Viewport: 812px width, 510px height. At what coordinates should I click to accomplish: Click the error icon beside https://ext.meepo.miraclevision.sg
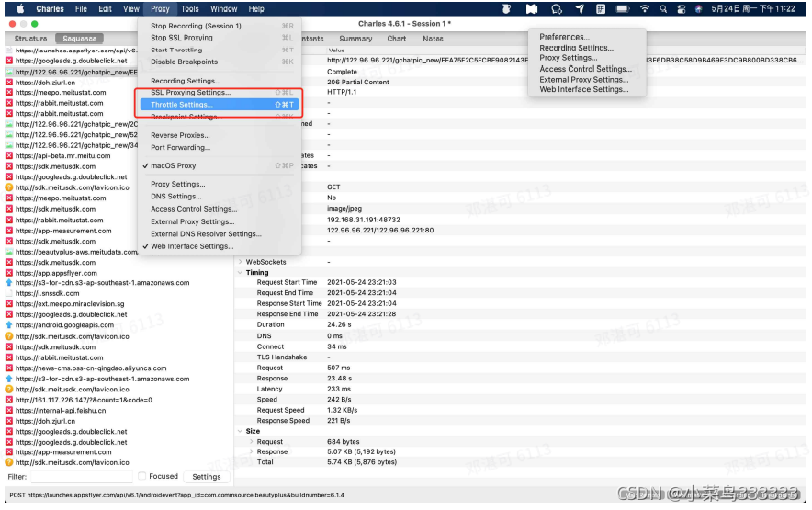click(9, 304)
